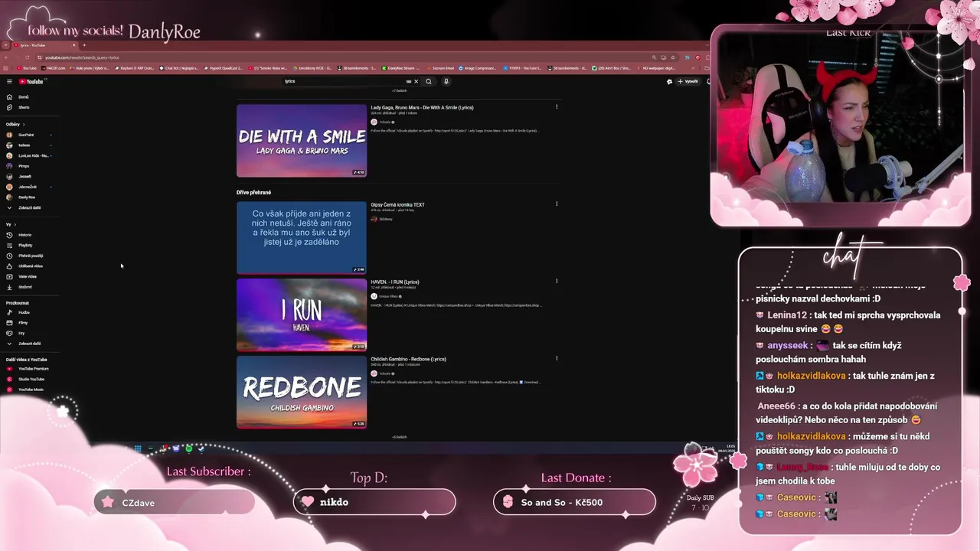The width and height of the screenshot is (980, 551).
Task: Show more explore items via Zobrazit další
Action: [x=29, y=344]
